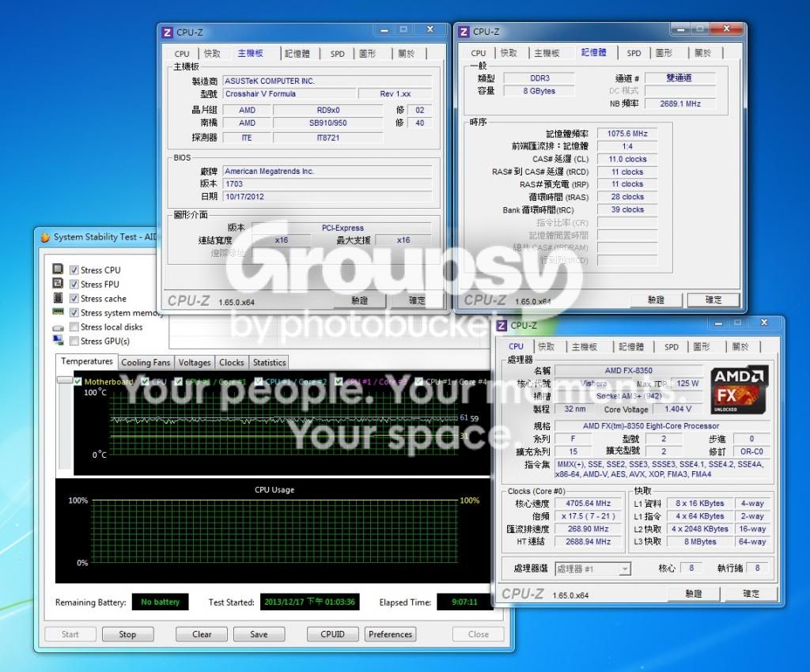
Task: Click the Core Voltage value 1.404 V
Action: 678,409
